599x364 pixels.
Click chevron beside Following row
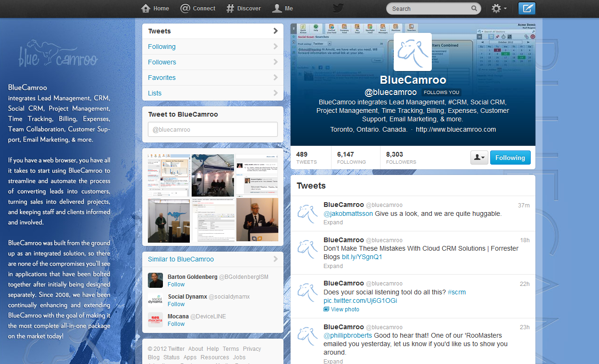(x=275, y=47)
